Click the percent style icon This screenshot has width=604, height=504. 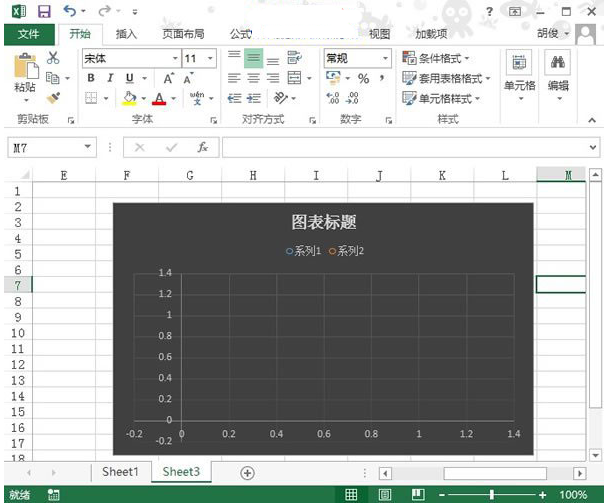coord(364,78)
